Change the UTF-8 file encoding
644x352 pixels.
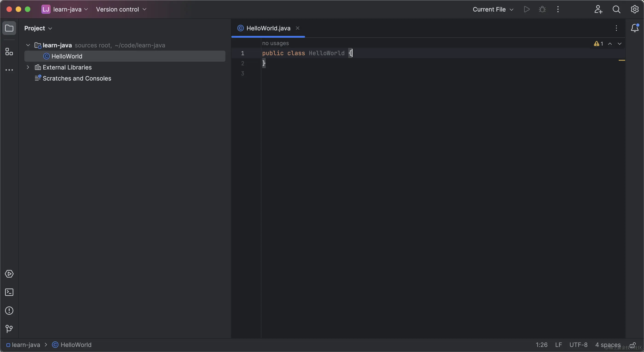(x=578, y=345)
